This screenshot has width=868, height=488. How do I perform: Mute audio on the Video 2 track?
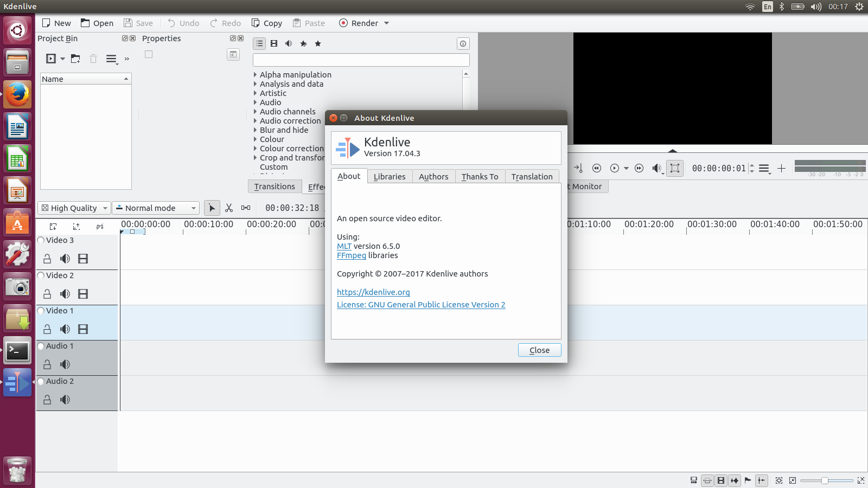pyautogui.click(x=65, y=294)
